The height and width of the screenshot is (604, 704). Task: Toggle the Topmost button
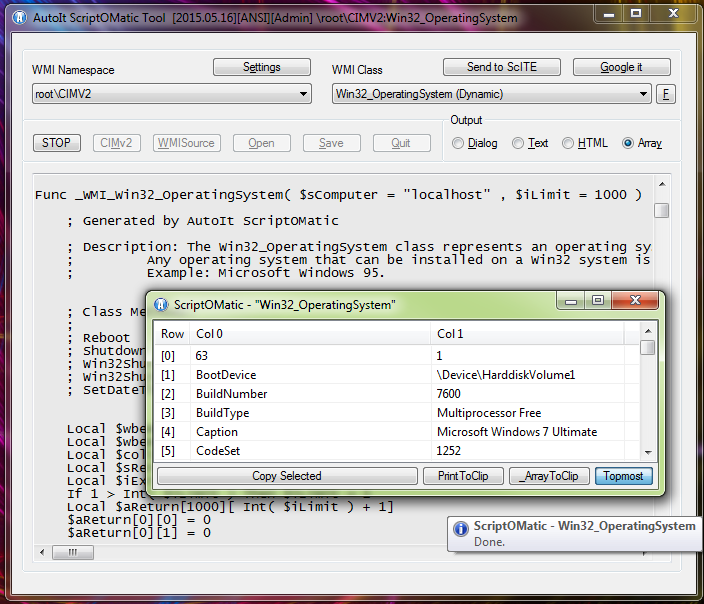pyautogui.click(x=624, y=476)
